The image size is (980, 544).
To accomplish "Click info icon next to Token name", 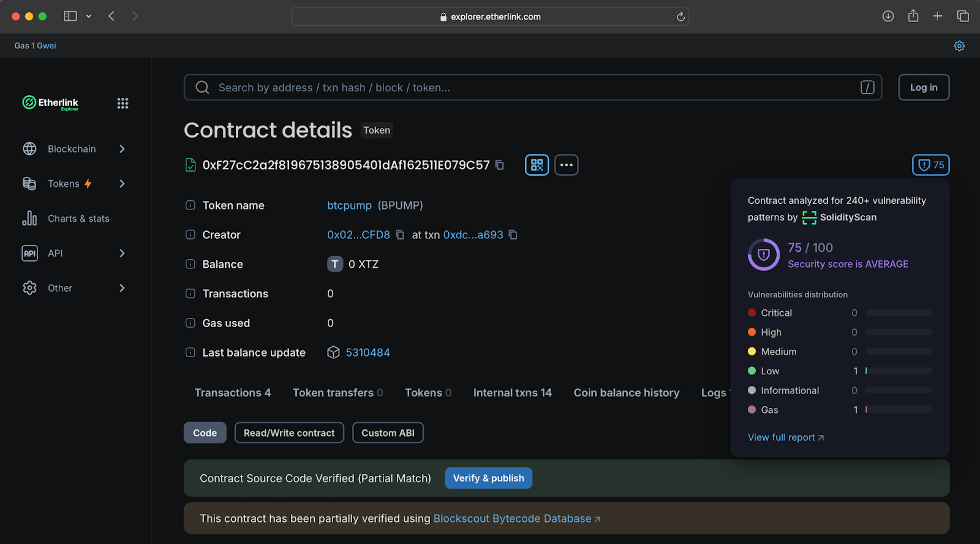I will click(x=190, y=205).
